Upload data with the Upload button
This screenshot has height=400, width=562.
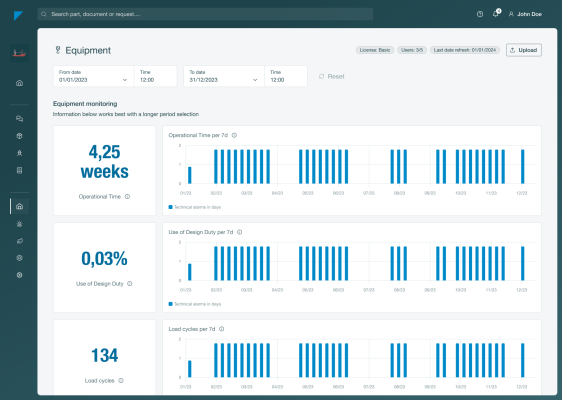(524, 50)
